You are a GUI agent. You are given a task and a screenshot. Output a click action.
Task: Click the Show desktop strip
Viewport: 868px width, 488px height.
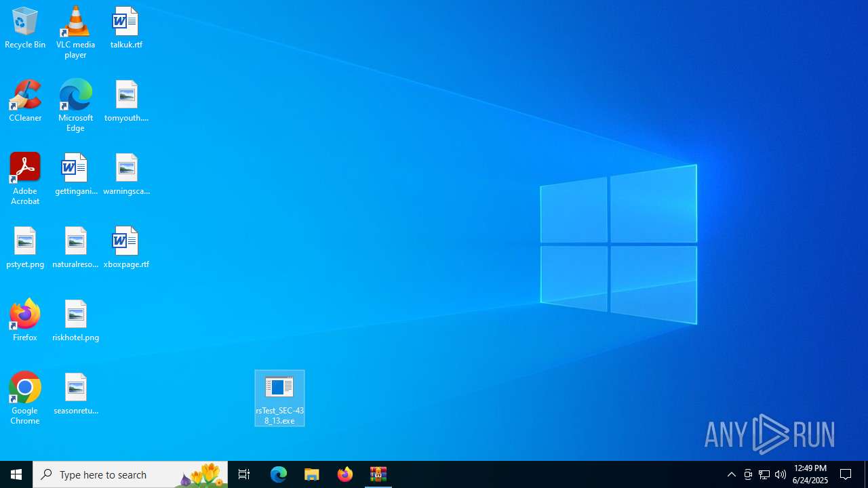click(866, 474)
